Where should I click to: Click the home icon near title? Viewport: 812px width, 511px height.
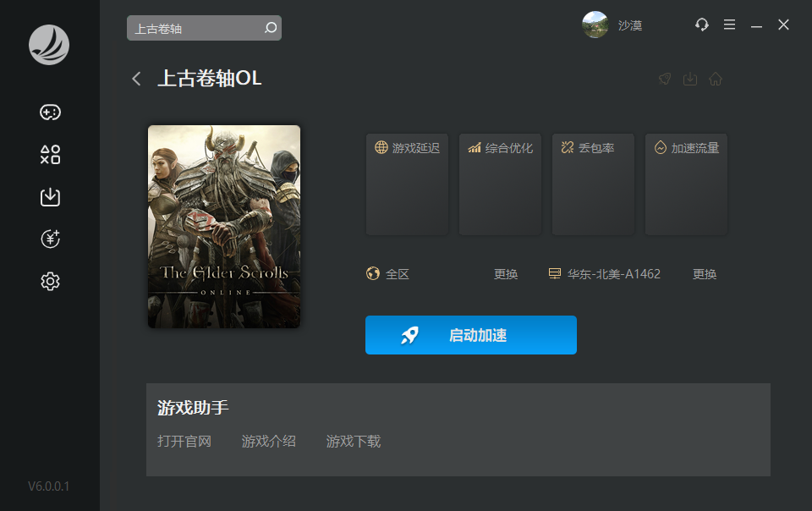(x=716, y=79)
